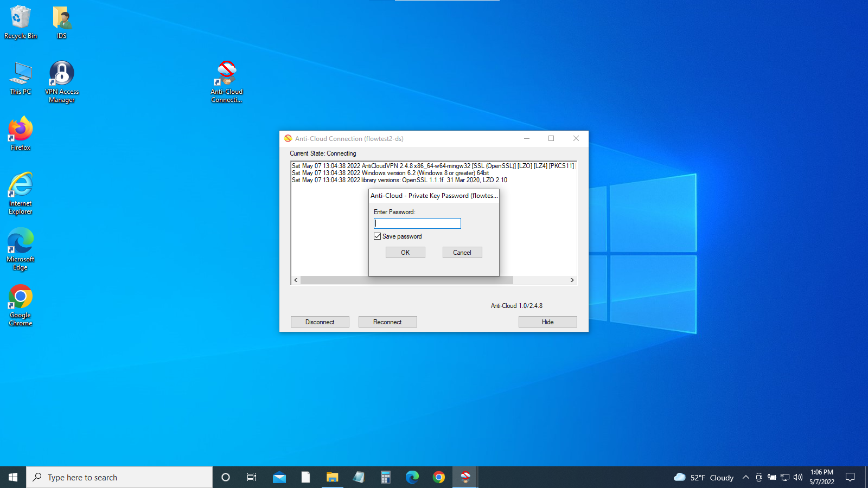The width and height of the screenshot is (868, 488).
Task: Open the Windows Start menu
Action: pos(13,477)
